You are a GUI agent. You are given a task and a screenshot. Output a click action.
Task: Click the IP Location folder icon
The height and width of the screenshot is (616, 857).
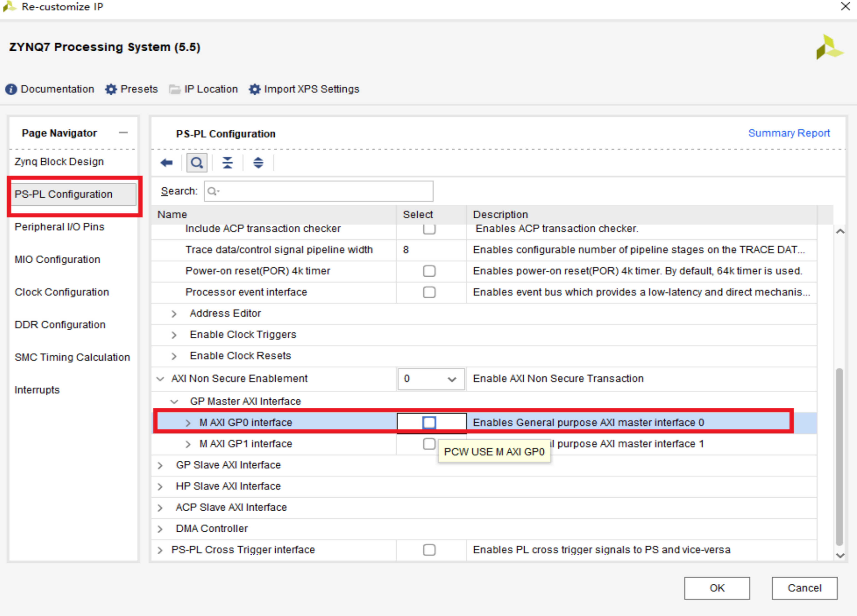click(x=175, y=89)
